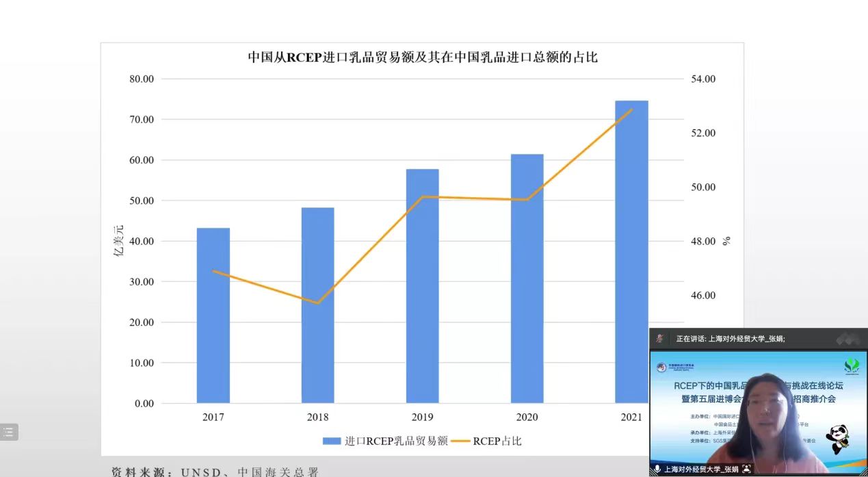Viewport: 868px width, 477px height.
Task: Click the 2018 x-axis label
Action: (317, 417)
